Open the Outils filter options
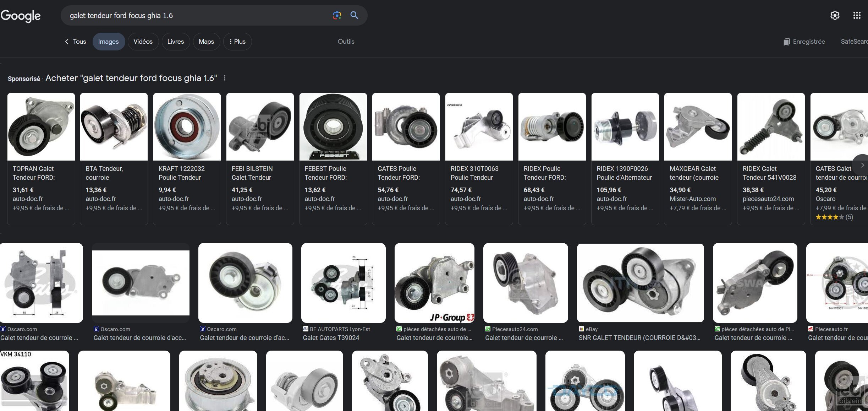 tap(346, 42)
